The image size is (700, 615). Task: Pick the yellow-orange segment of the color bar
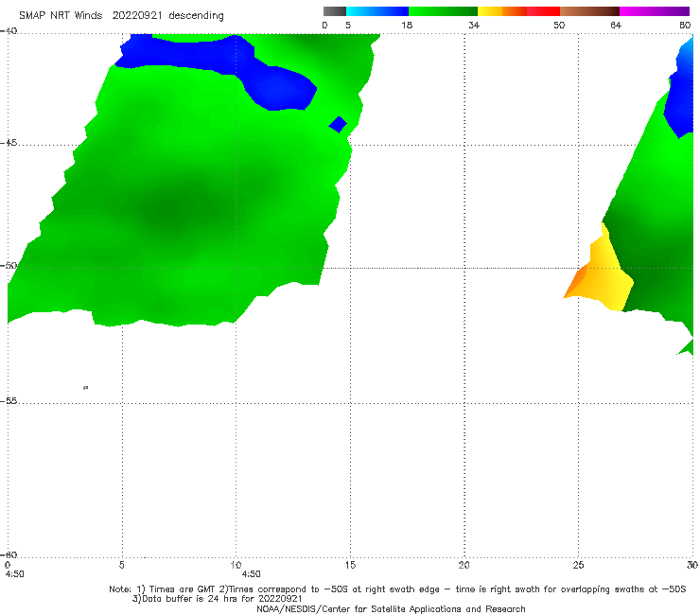502,11
